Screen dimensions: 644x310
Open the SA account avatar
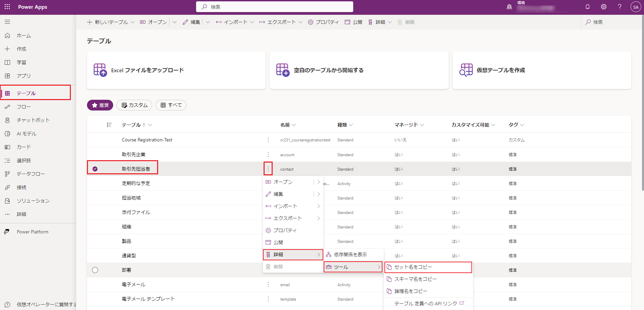(x=636, y=7)
